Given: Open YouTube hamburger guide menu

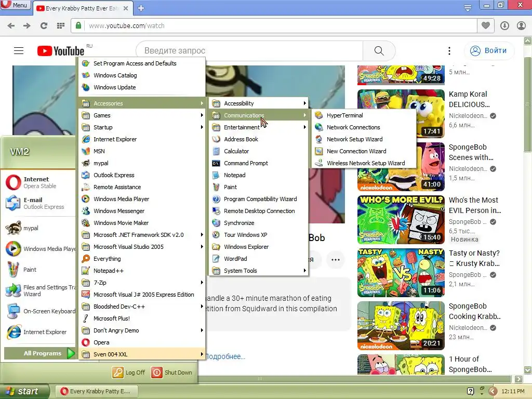Looking at the screenshot, I should [x=19, y=50].
